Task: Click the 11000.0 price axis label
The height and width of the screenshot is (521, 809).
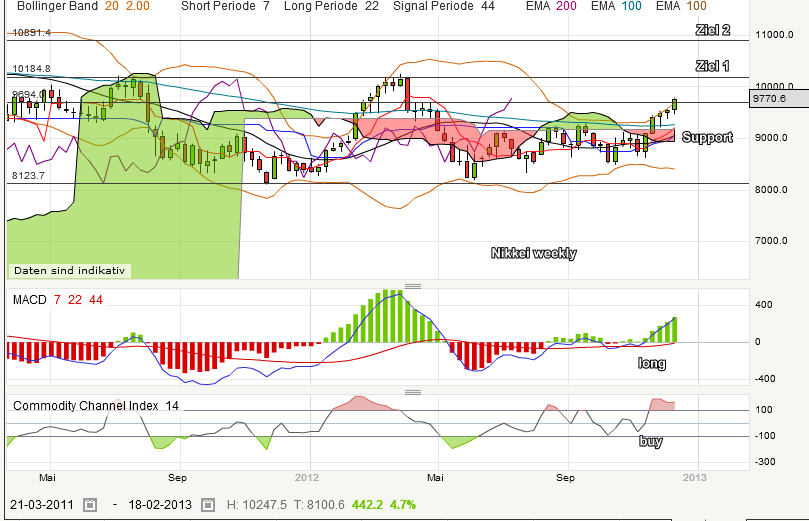Action: point(774,35)
